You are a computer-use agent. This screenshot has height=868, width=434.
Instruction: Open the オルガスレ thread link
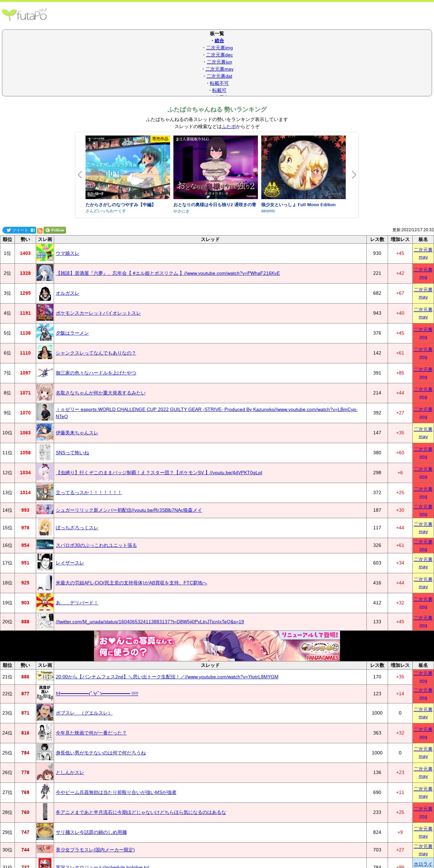[68, 293]
